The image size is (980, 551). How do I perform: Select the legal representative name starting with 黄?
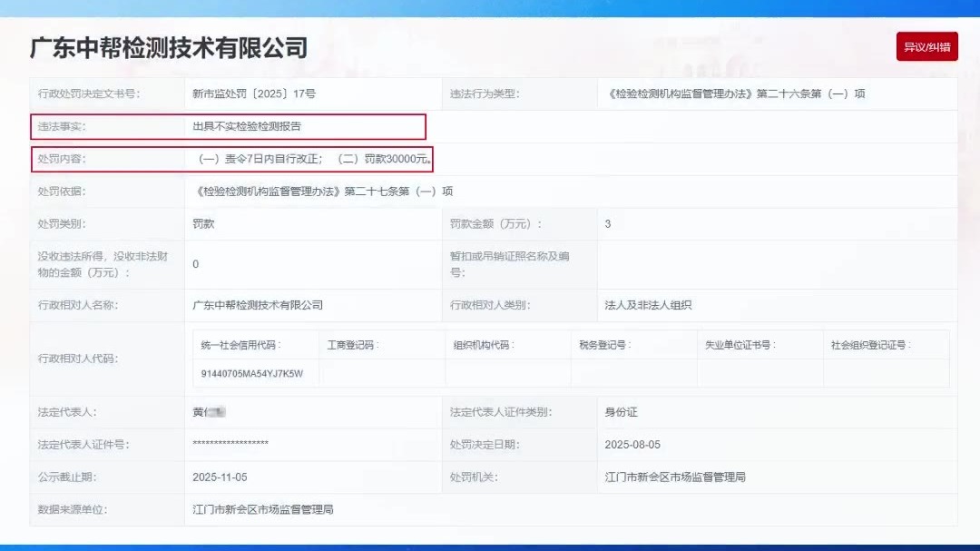pos(209,412)
